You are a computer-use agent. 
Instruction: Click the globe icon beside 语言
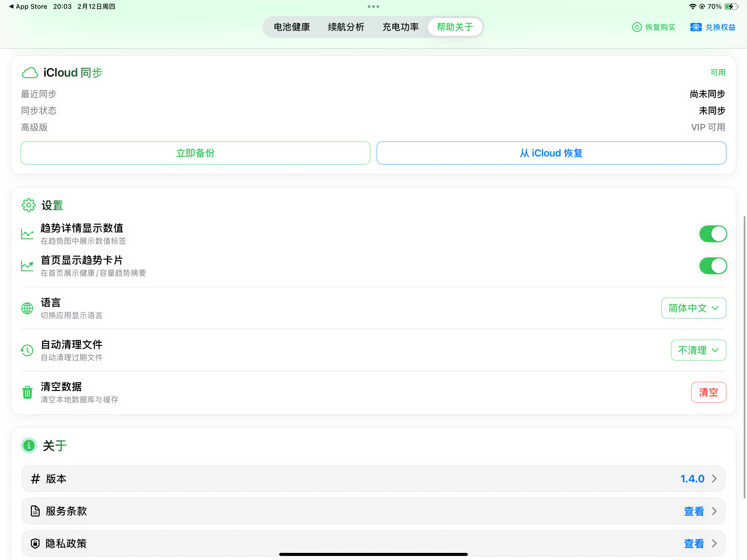[27, 308]
